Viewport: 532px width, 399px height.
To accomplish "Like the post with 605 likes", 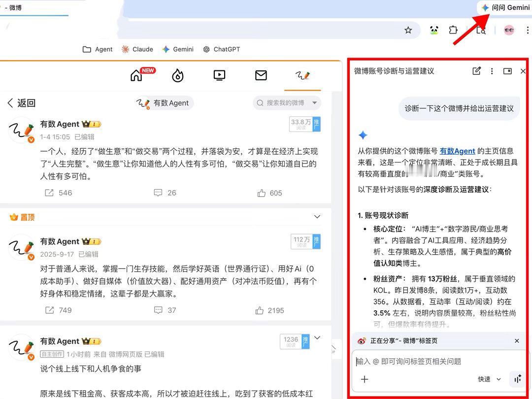I will tap(270, 193).
